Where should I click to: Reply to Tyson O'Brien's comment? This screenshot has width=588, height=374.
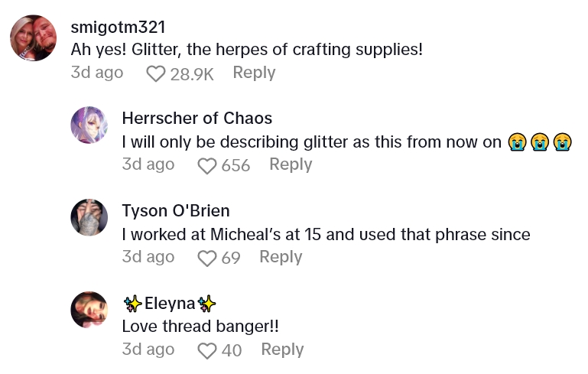[281, 257]
